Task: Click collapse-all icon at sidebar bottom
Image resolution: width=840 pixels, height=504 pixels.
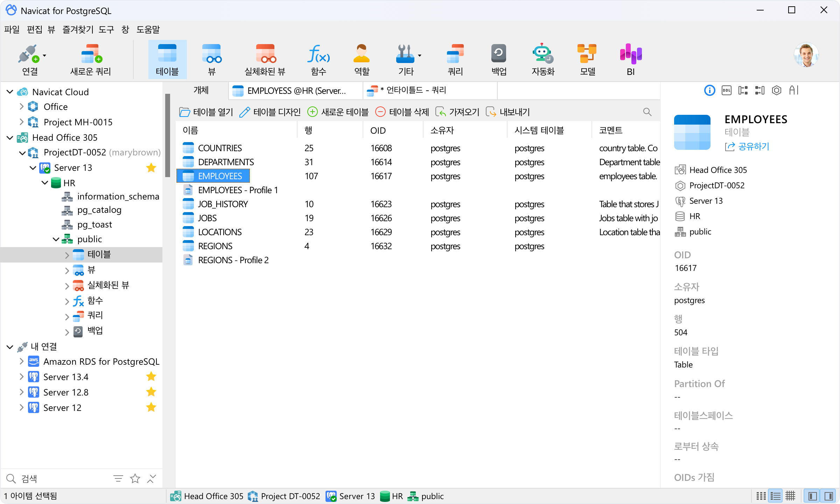Action: [x=151, y=478]
